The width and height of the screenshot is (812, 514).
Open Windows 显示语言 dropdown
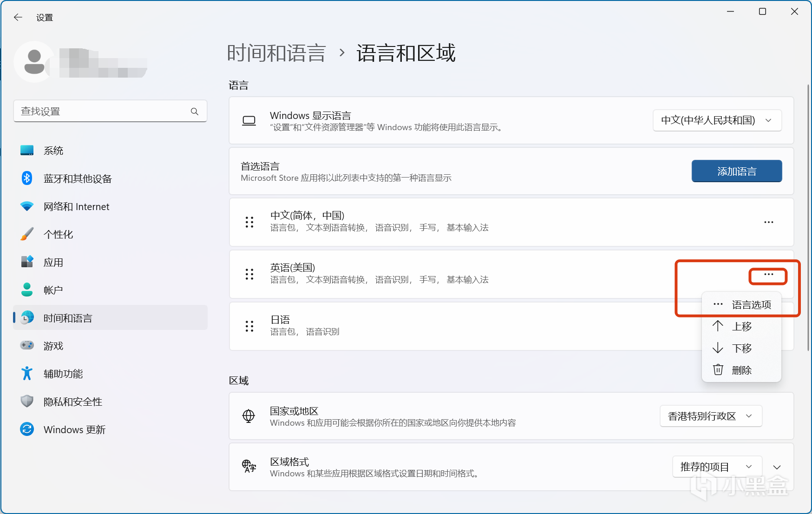[x=717, y=120]
